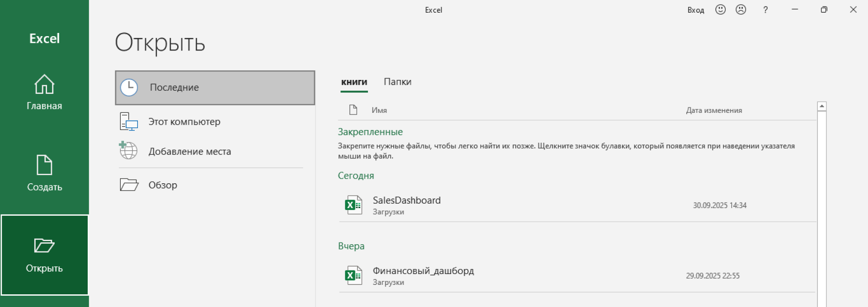
Task: Switch to the Папки tab
Action: [397, 82]
